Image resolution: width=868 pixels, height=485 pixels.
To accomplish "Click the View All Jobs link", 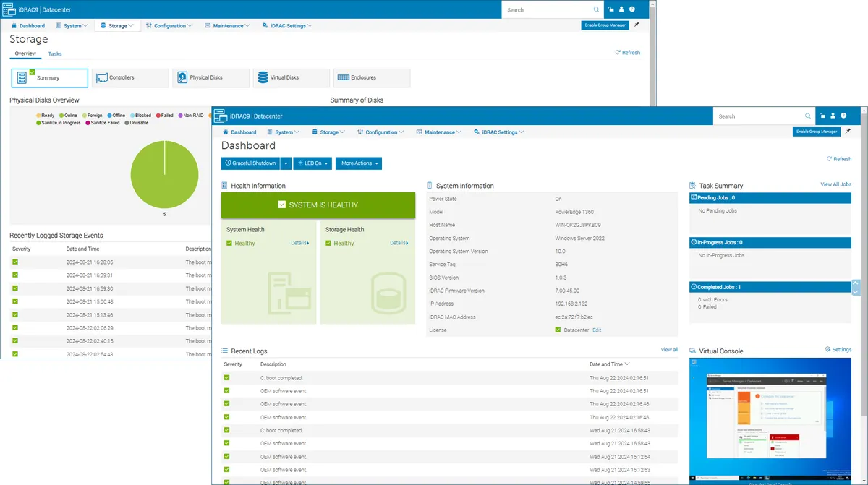I will [836, 184].
